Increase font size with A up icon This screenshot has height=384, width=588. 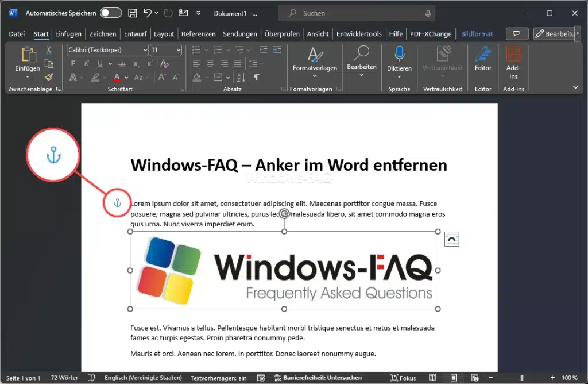point(162,78)
